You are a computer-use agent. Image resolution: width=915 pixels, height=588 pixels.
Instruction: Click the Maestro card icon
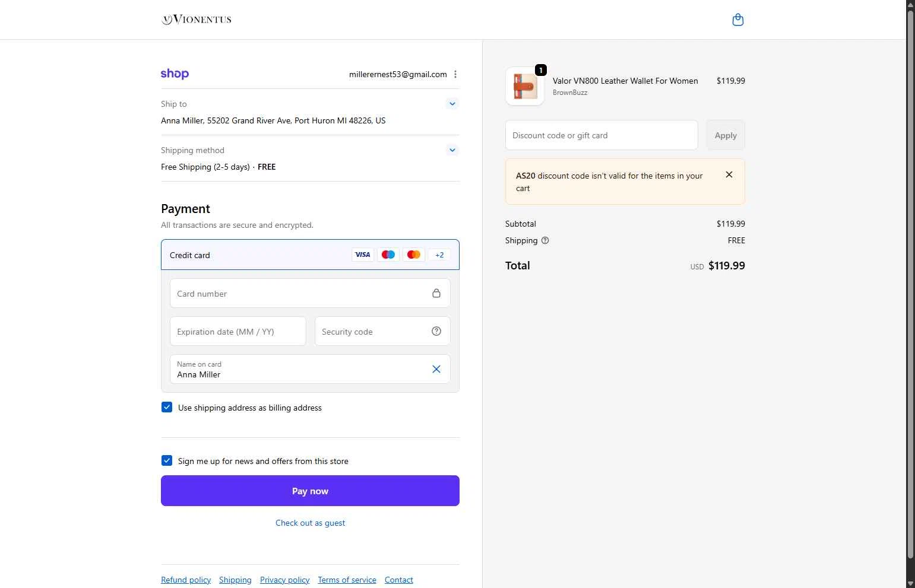point(388,255)
